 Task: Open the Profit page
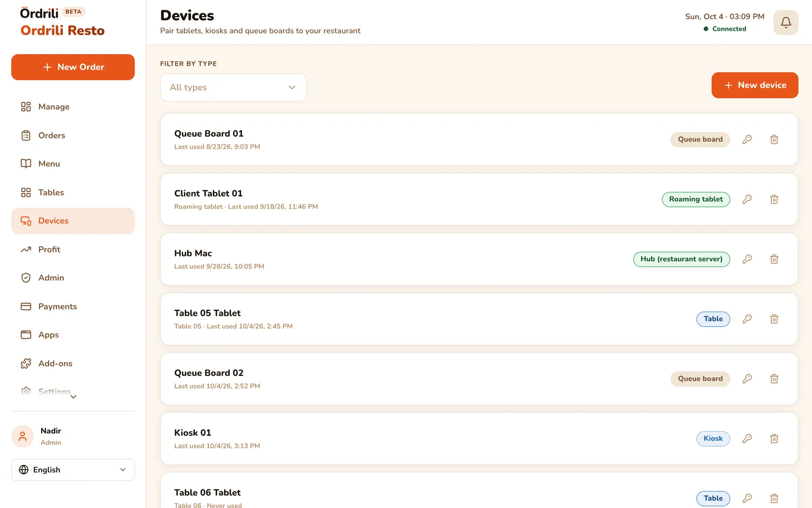(73, 249)
